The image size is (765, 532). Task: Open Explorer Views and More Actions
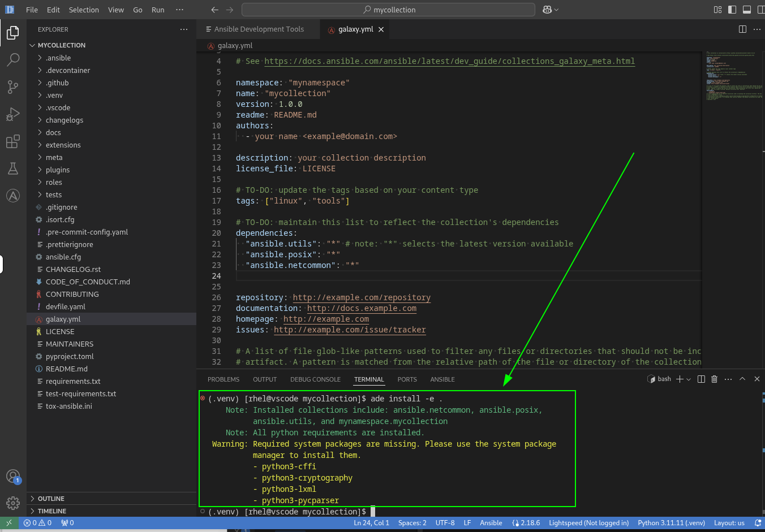point(183,29)
